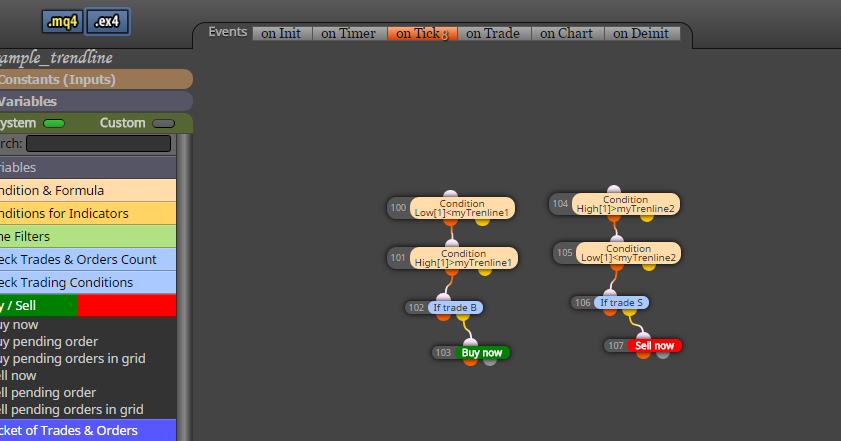Open the on Init events tab

pyautogui.click(x=282, y=33)
